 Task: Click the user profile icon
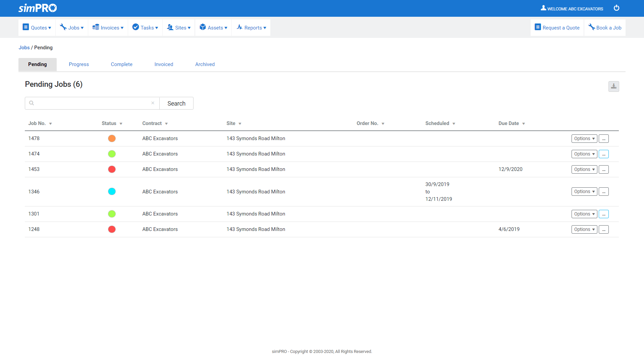(x=543, y=8)
